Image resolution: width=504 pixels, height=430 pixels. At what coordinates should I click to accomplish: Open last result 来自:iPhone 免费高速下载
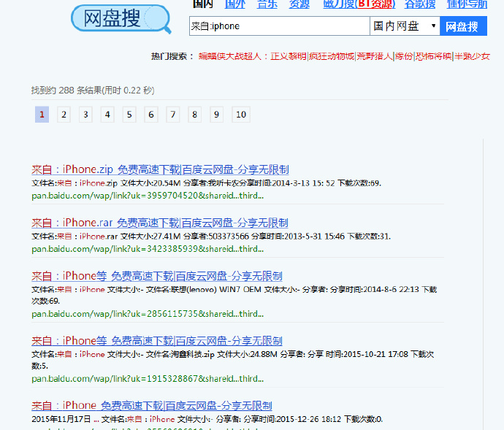152,406
